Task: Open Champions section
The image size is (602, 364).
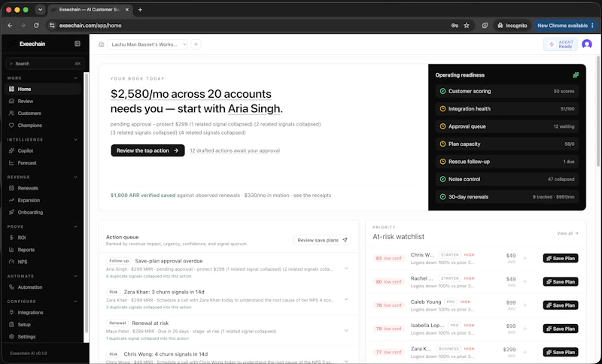Action: (43, 126)
